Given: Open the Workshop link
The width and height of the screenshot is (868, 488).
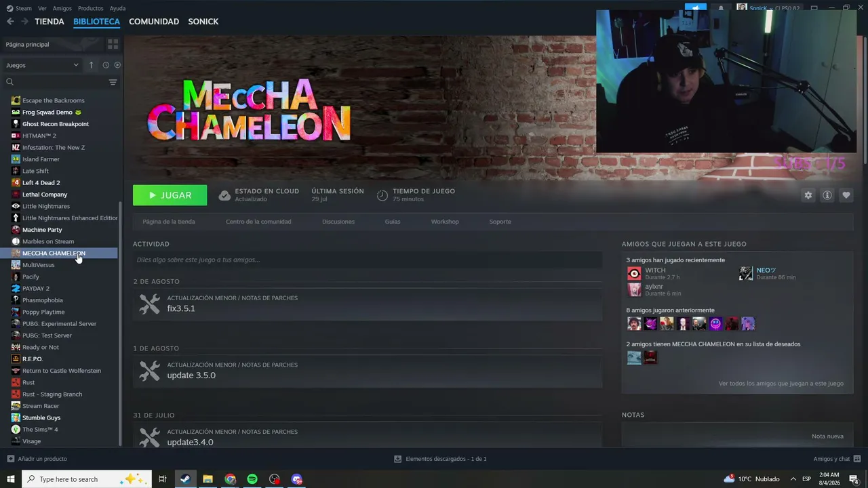Looking at the screenshot, I should 445,222.
